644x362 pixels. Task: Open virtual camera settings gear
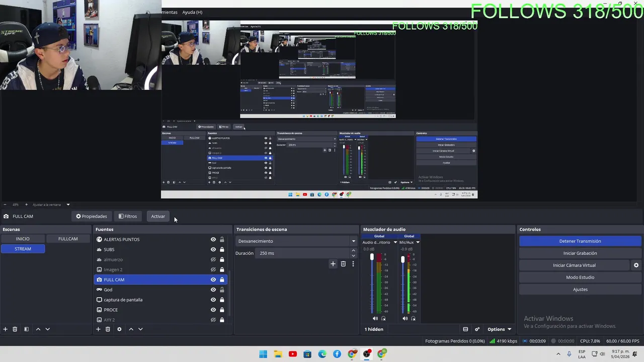coord(636,265)
